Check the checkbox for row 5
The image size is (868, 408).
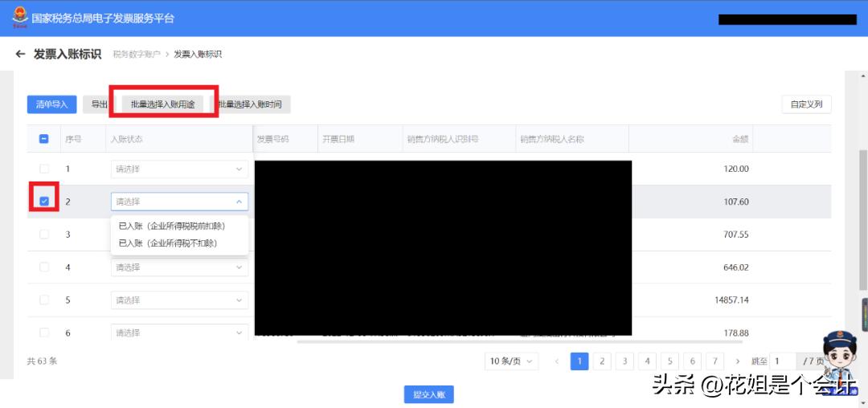click(x=44, y=300)
